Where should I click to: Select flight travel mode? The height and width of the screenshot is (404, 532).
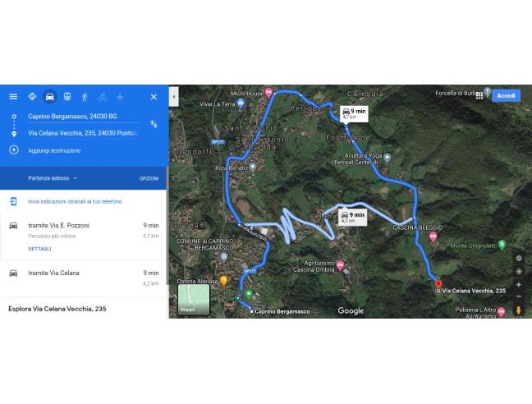click(120, 97)
